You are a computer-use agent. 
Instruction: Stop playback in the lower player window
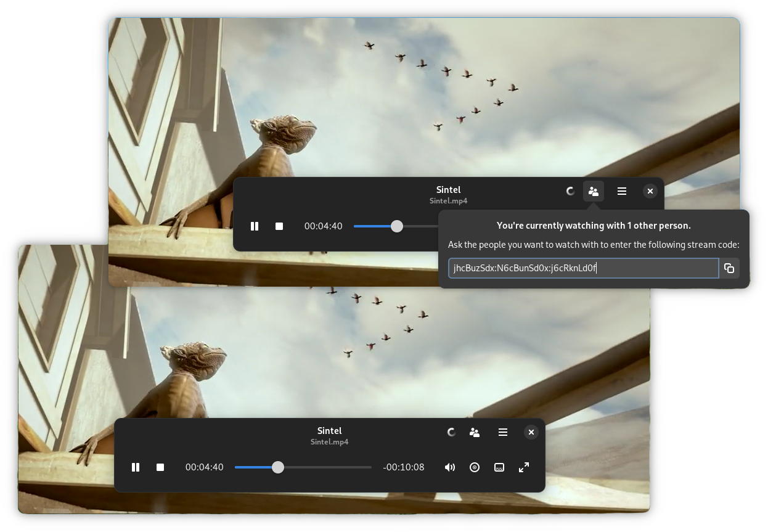pos(160,467)
